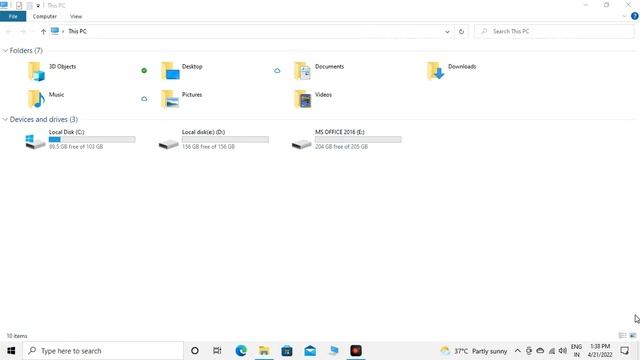Open the volume control tray icon
This screenshot has height=360, width=640.
point(563,351)
